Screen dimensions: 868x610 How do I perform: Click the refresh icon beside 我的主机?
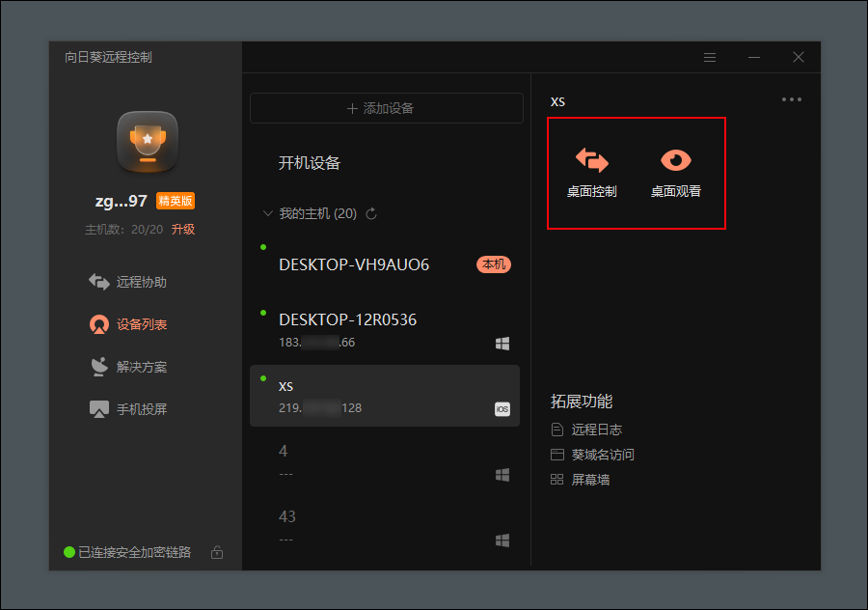pyautogui.click(x=373, y=214)
